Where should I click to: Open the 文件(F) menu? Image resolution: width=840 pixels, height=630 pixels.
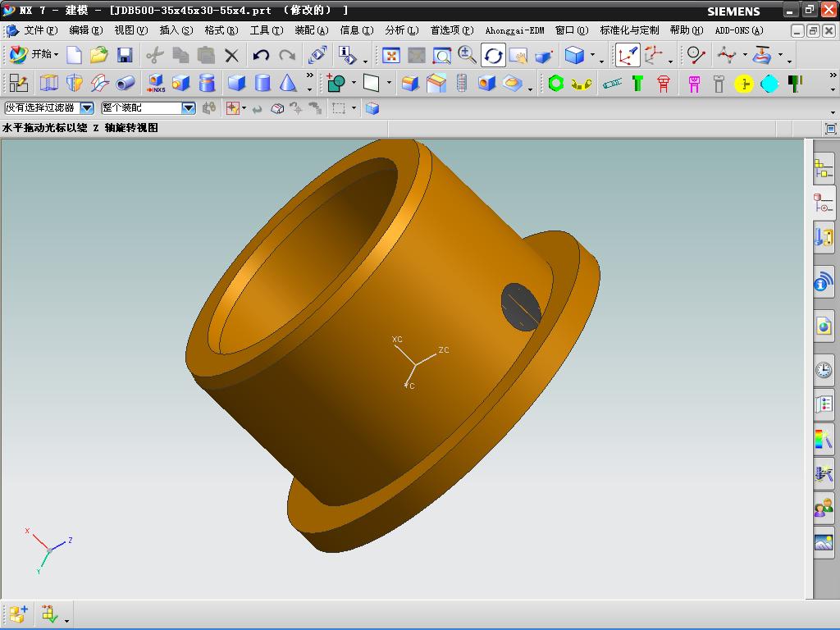pyautogui.click(x=41, y=30)
